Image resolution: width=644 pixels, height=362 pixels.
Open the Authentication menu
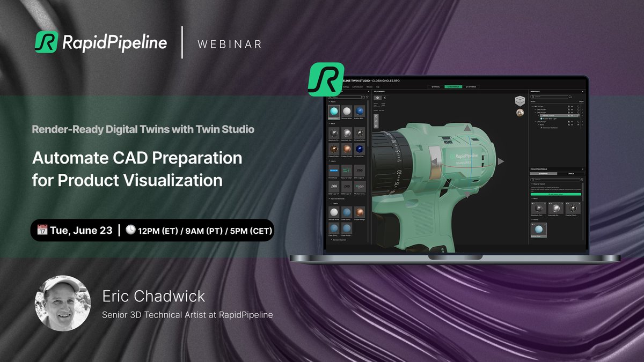tap(357, 87)
